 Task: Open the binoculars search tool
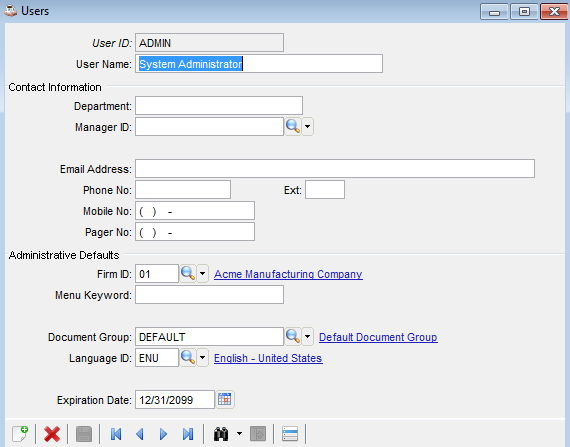click(221, 434)
